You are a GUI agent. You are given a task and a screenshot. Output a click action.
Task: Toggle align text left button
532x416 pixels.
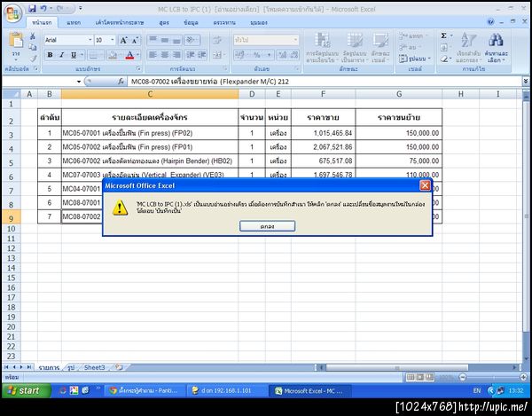(x=153, y=55)
